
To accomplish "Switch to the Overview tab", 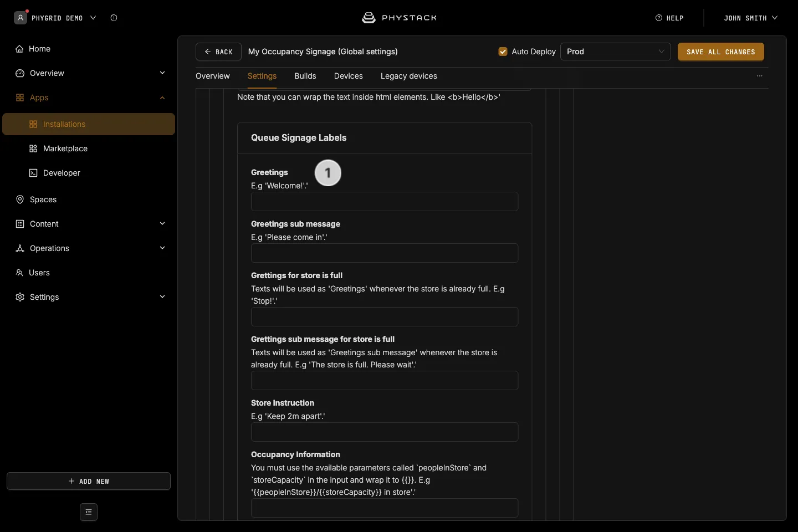I will pyautogui.click(x=213, y=76).
